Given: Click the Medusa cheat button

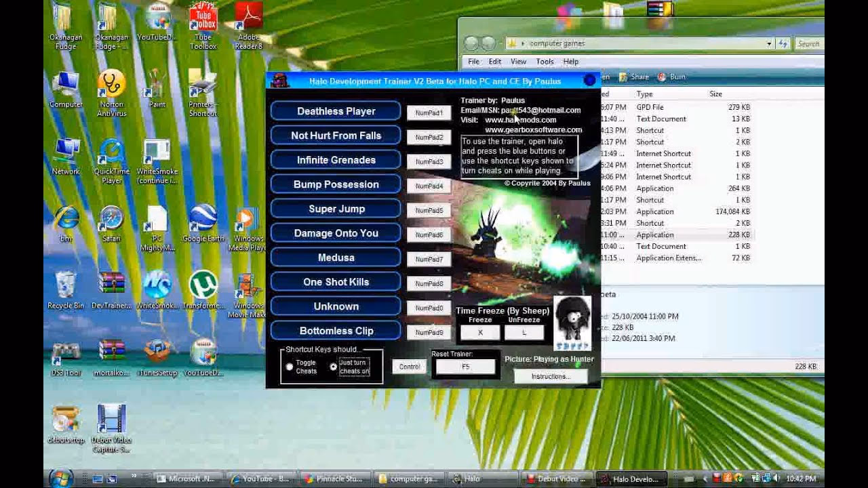Looking at the screenshot, I should click(336, 258).
